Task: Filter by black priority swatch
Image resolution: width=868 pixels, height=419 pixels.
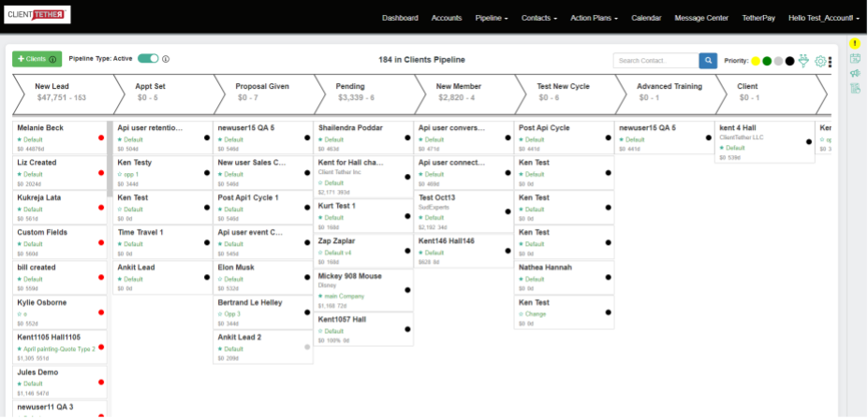Action: coord(790,61)
